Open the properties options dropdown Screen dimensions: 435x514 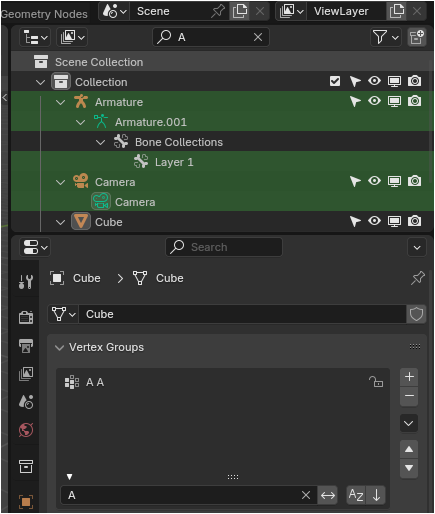[x=417, y=247]
